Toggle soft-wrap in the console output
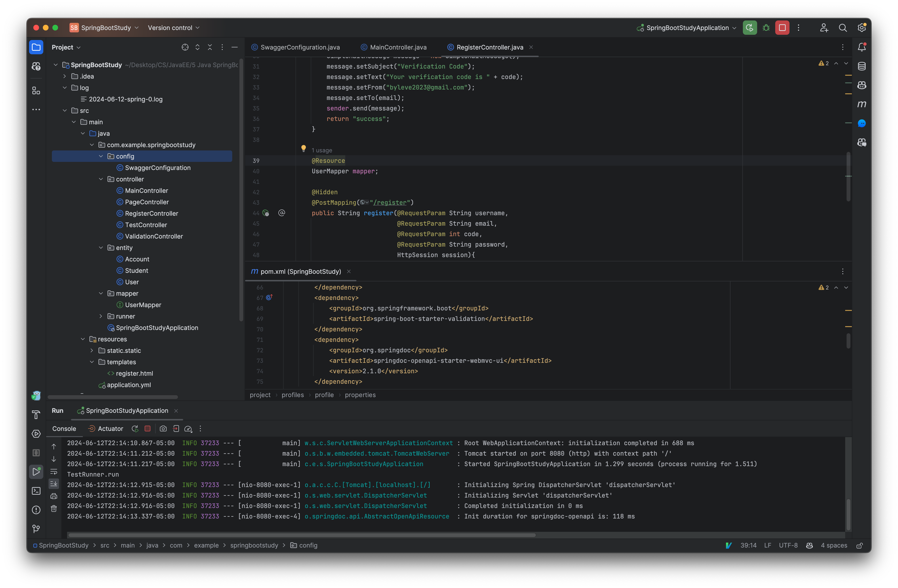This screenshot has height=588, width=898. click(x=54, y=471)
